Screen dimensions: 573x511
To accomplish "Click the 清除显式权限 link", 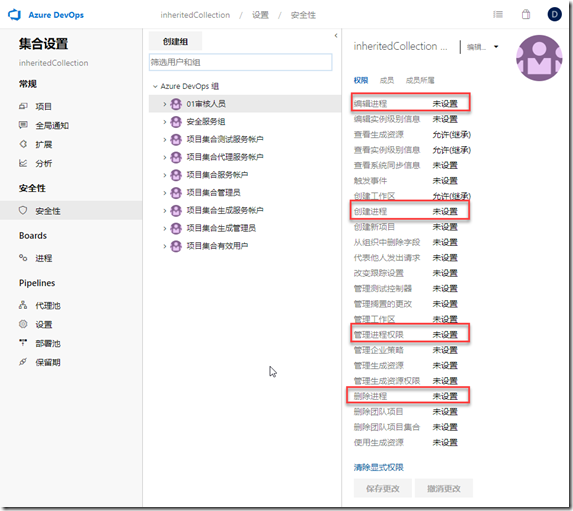I will (x=379, y=467).
